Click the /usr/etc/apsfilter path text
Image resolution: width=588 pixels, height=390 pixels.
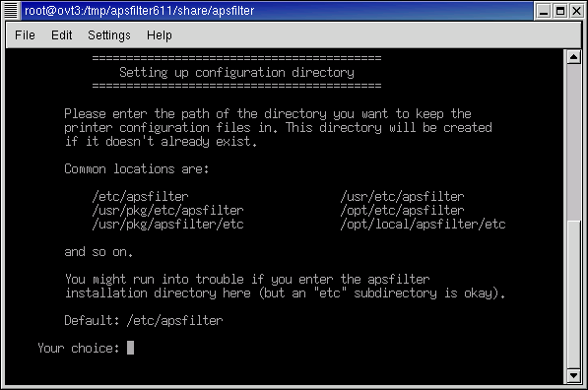coord(402,197)
